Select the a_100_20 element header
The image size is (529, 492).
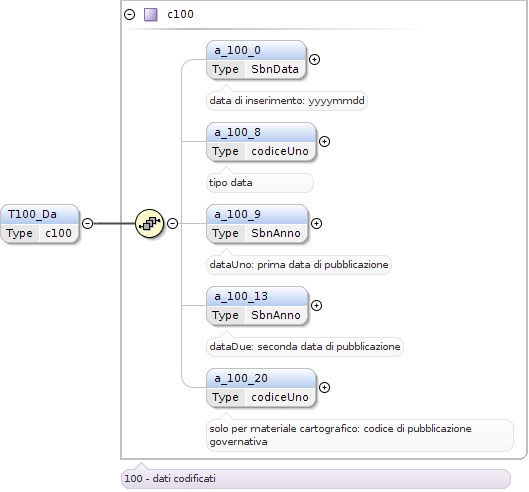(x=261, y=378)
